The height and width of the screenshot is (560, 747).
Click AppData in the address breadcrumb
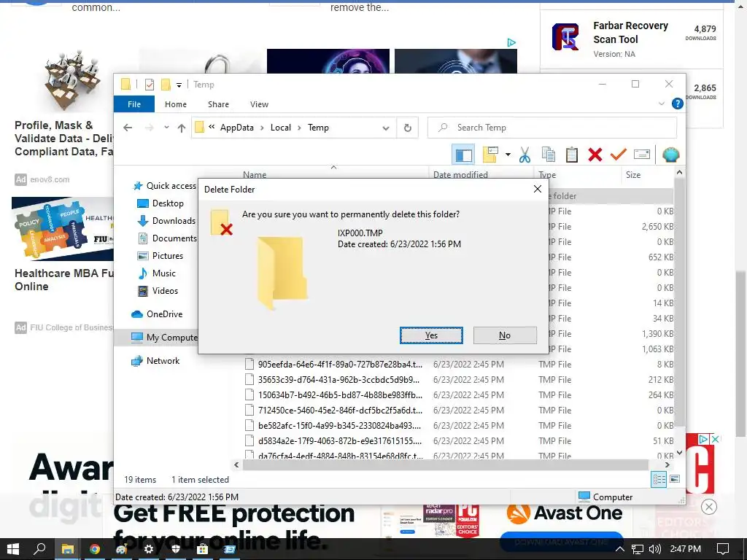(x=237, y=128)
